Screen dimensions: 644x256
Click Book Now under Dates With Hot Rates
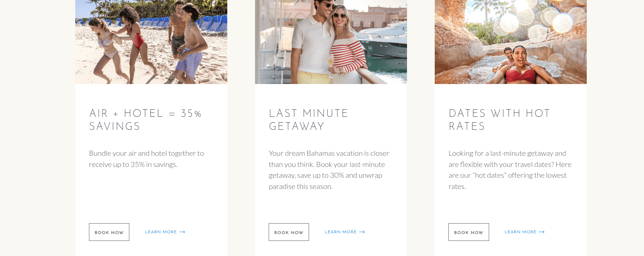(x=469, y=232)
